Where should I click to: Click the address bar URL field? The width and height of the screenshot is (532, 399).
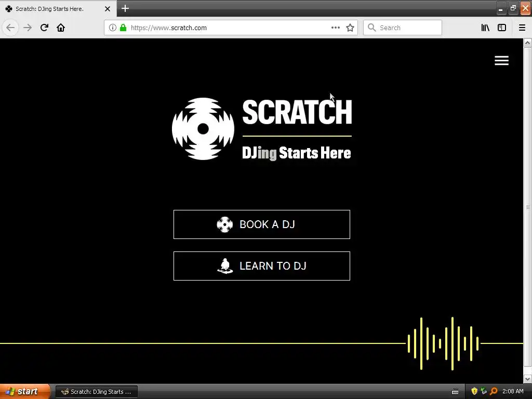[x=231, y=28]
